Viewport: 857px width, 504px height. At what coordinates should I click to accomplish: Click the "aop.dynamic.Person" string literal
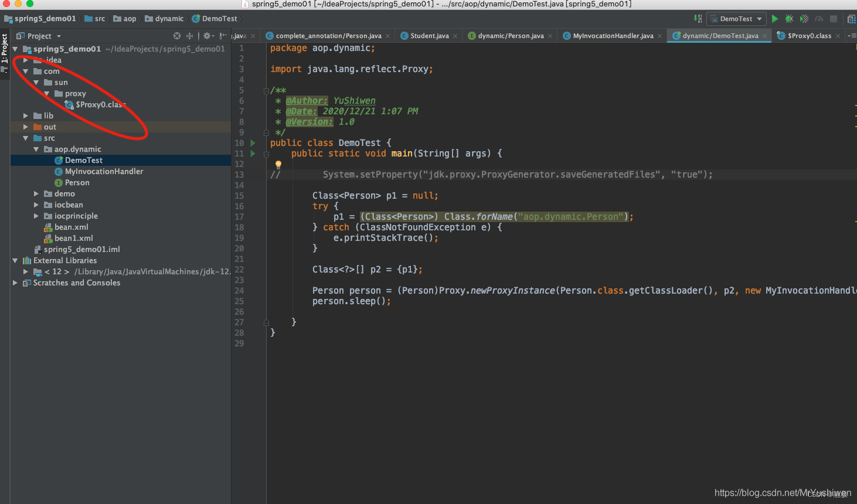click(573, 217)
